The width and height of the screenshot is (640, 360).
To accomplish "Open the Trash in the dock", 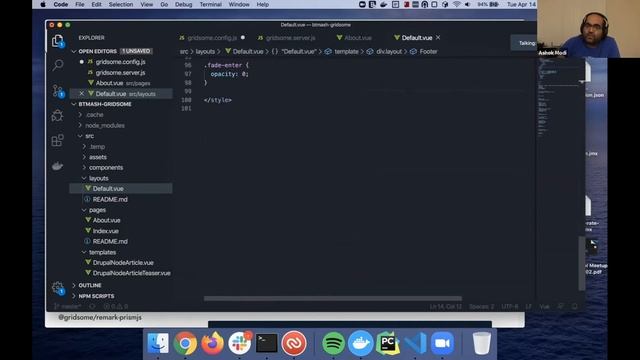I will point(482,343).
